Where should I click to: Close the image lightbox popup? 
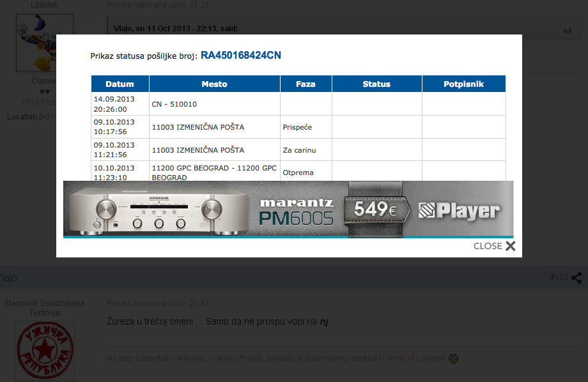click(495, 246)
